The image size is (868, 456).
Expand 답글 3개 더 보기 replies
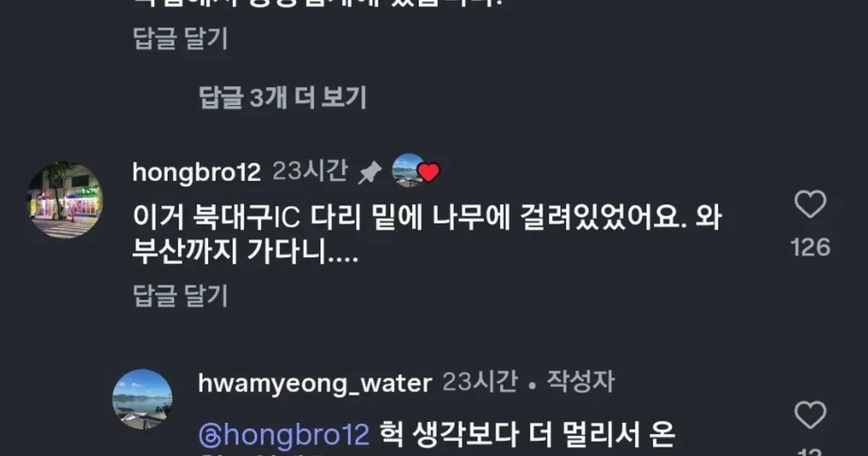pos(283,97)
